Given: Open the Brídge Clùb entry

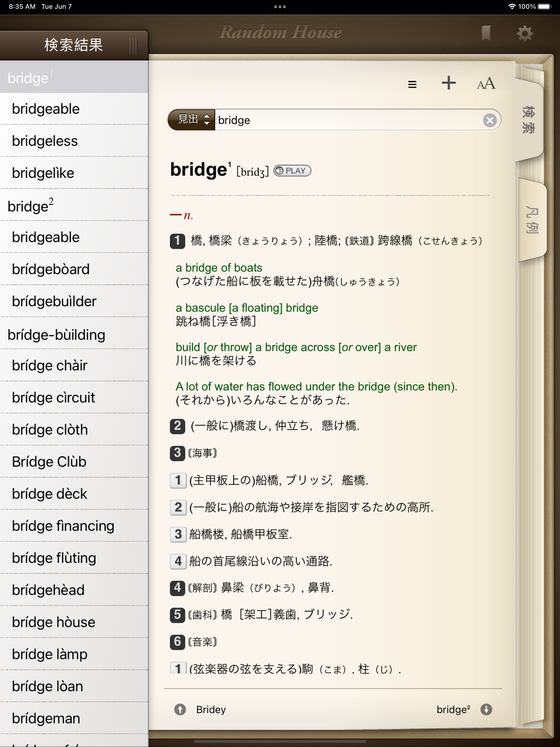Looking at the screenshot, I should pyautogui.click(x=49, y=462).
